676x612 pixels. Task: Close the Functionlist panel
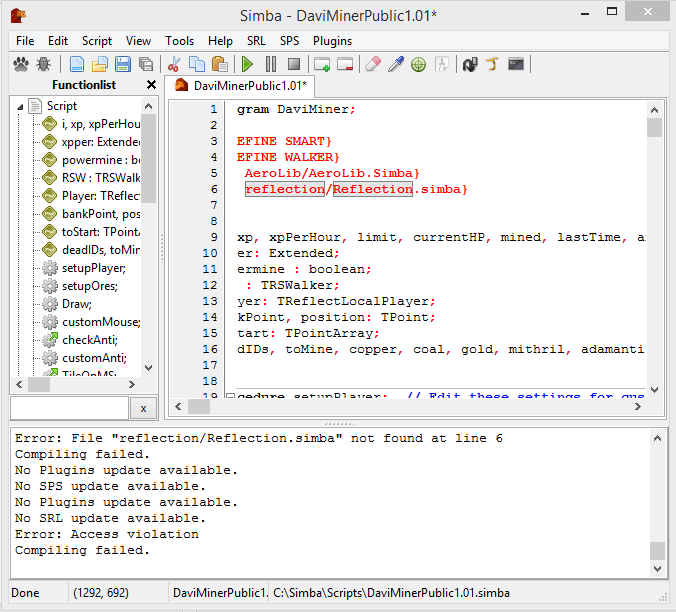pos(151,85)
